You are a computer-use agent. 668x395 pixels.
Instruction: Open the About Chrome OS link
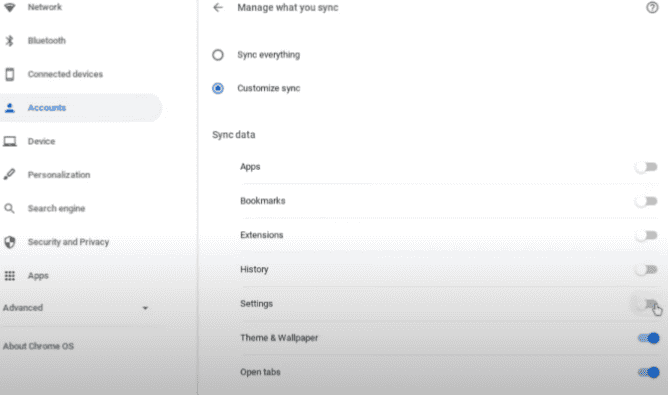pos(38,346)
